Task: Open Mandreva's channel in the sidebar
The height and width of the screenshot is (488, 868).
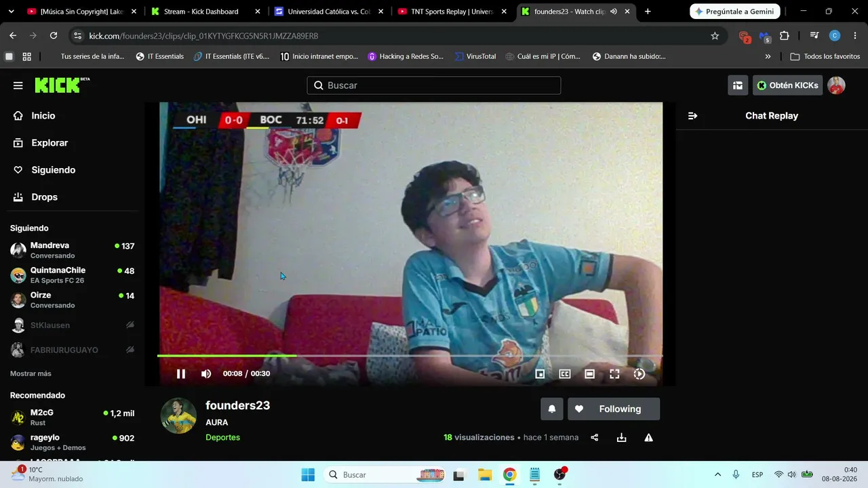Action: [x=72, y=250]
